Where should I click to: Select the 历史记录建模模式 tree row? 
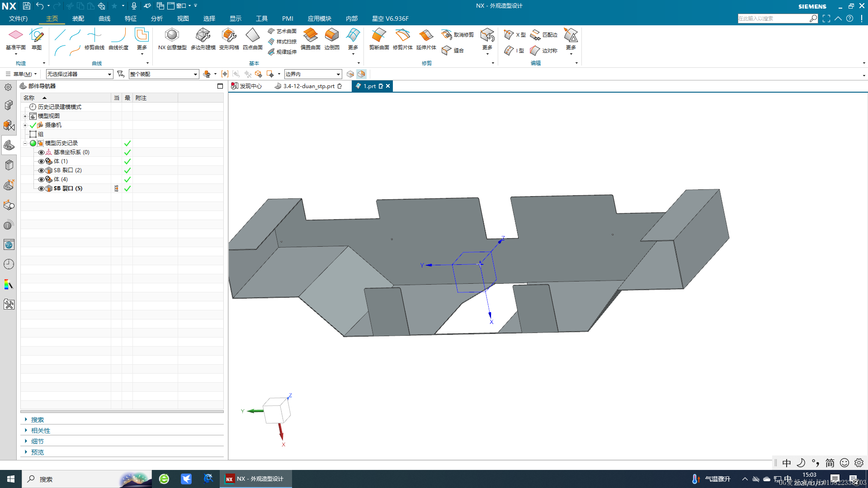tap(59, 107)
